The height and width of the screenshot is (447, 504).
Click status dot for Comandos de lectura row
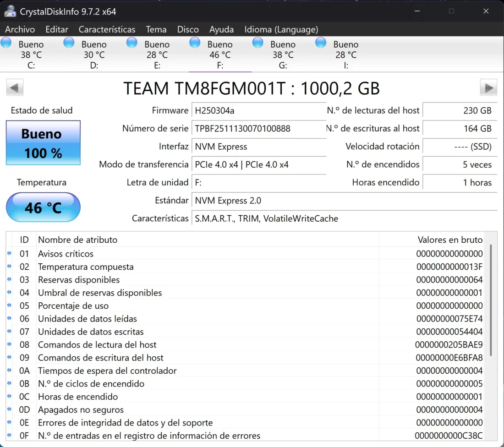coord(9,344)
